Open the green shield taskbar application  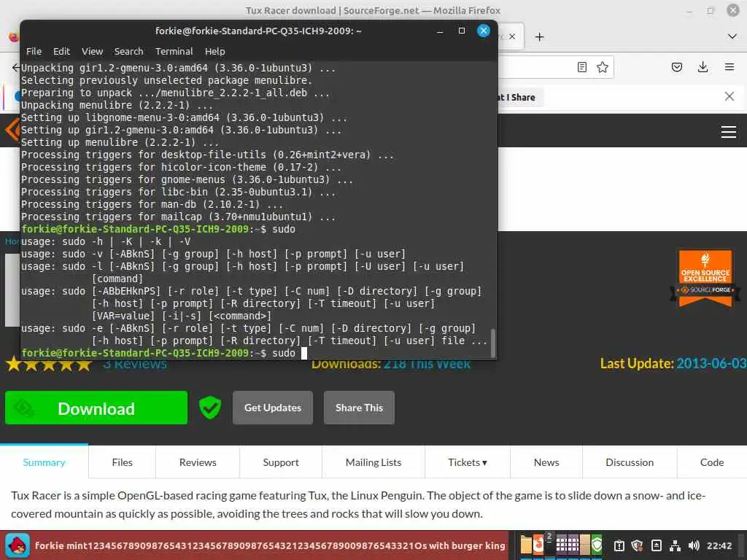pos(597,545)
